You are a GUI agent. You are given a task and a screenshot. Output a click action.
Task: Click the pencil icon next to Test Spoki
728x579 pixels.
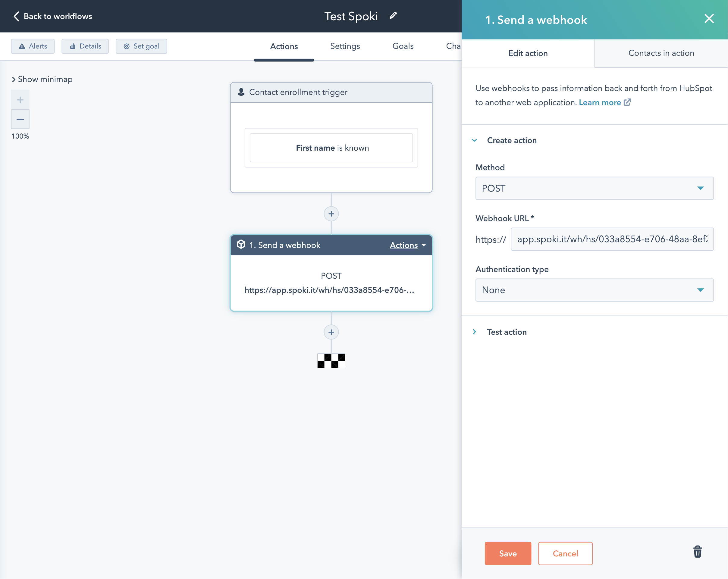(393, 16)
